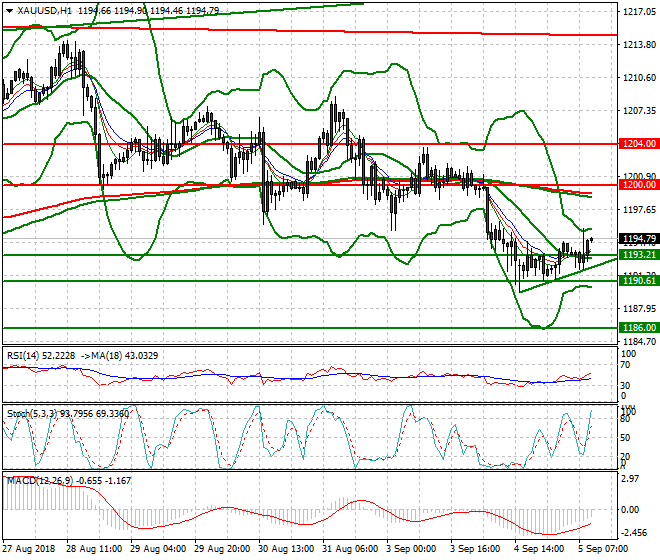
Task: Select the red 1204.00 price level label
Action: 639,144
